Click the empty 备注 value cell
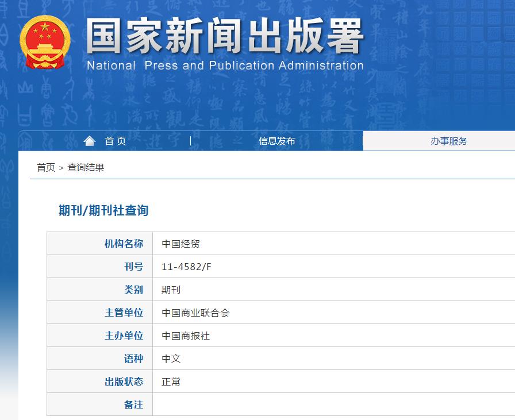Image resolution: width=515 pixels, height=420 pixels. [333, 404]
